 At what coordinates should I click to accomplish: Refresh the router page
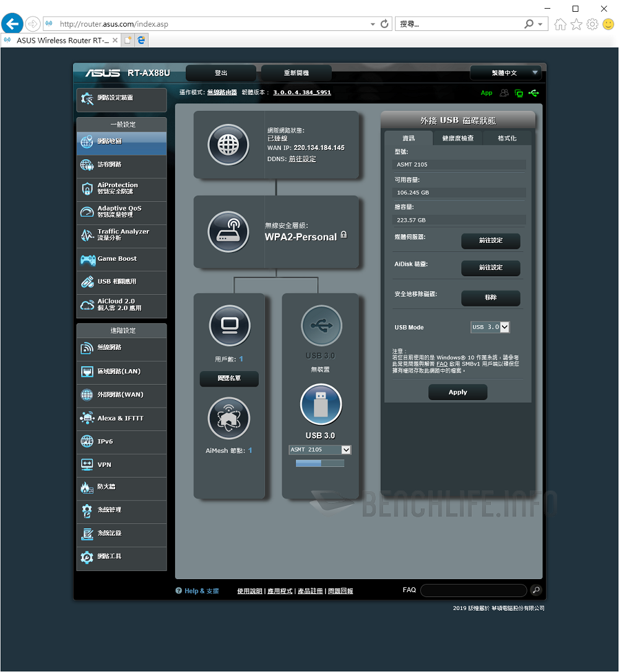tap(384, 24)
